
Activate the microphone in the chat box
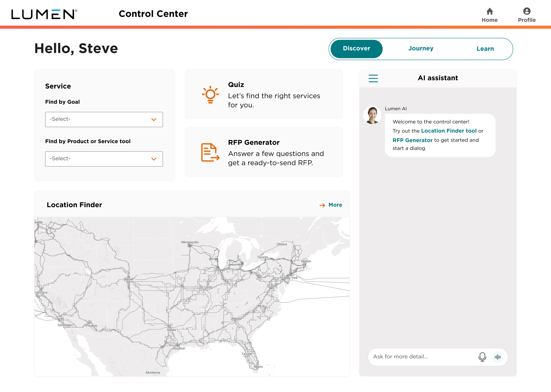(x=482, y=357)
